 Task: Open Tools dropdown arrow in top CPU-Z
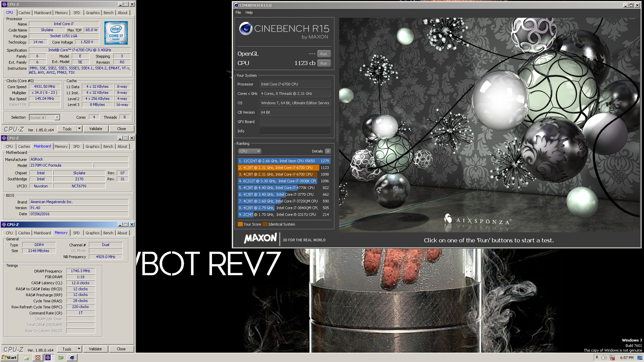click(79, 129)
